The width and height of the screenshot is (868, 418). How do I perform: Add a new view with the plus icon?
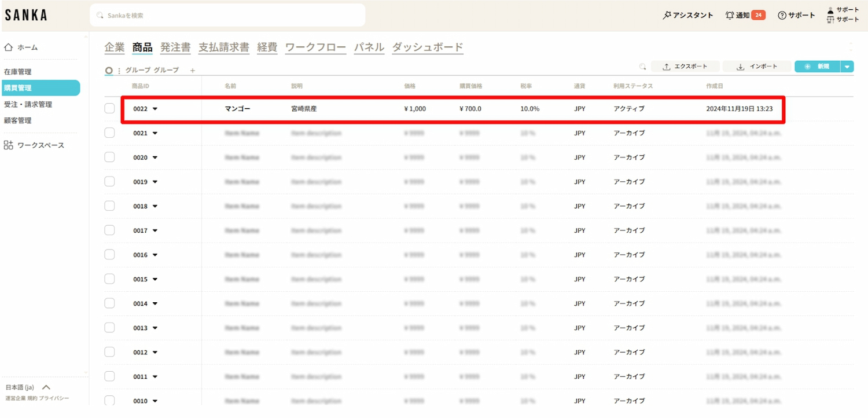point(193,71)
